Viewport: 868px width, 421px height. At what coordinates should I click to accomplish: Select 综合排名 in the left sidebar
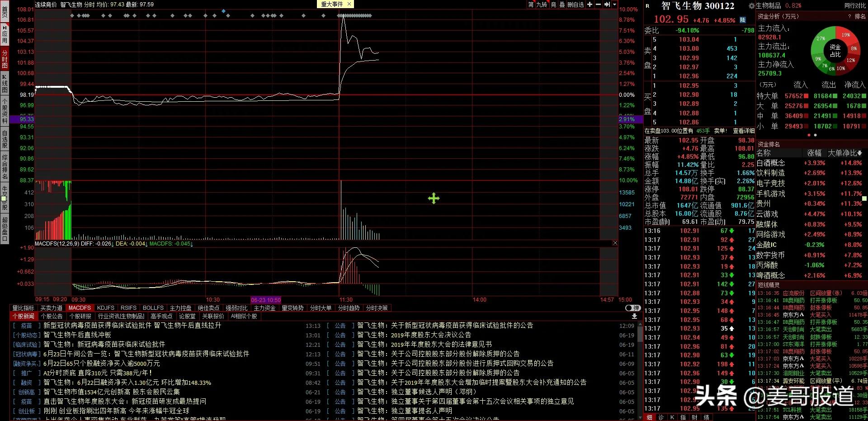(x=5, y=166)
